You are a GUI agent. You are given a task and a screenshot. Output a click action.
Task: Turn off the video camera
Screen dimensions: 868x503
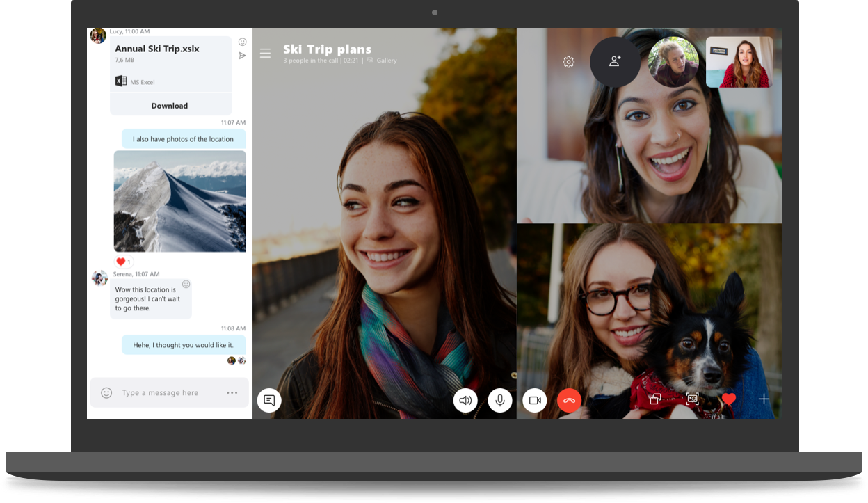tap(535, 400)
